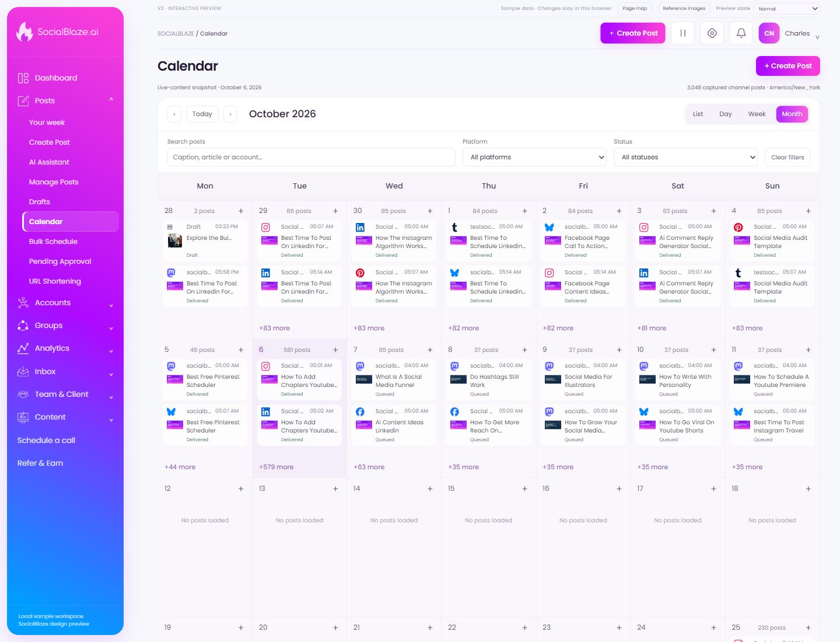Click the pause icon button in header

(x=682, y=33)
